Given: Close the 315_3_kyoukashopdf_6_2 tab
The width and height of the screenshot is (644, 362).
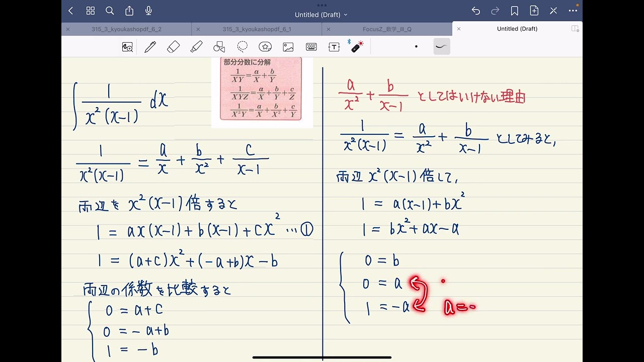Looking at the screenshot, I should 68,29.
